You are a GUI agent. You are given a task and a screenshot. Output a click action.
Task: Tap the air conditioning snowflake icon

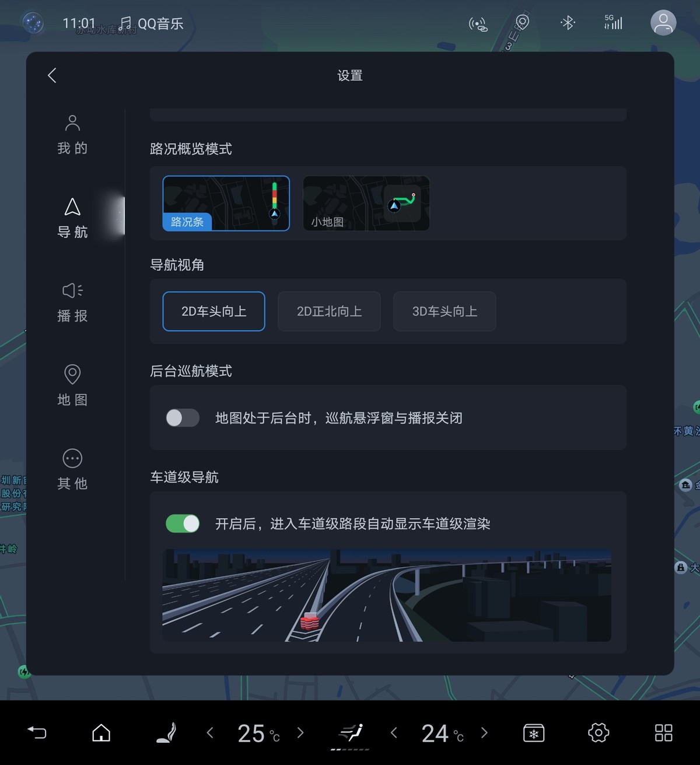click(x=534, y=733)
